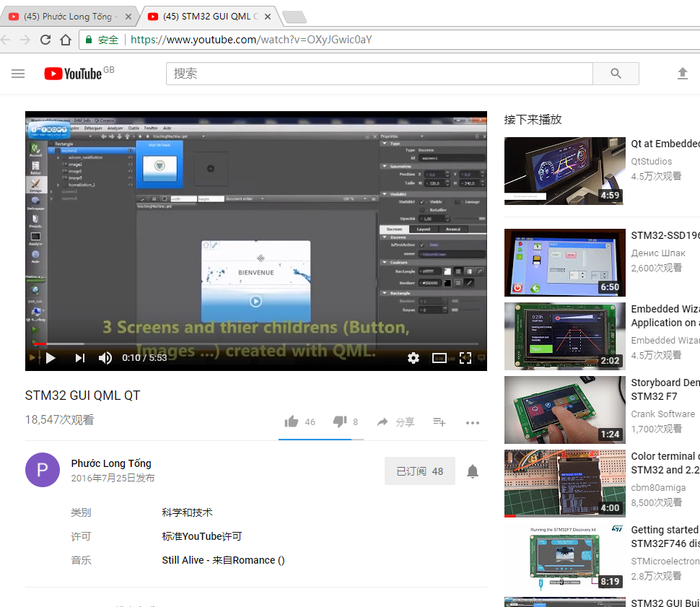This screenshot has height=607, width=700.
Task: Open Embedded Wizard video thumbnail
Action: coord(565,336)
